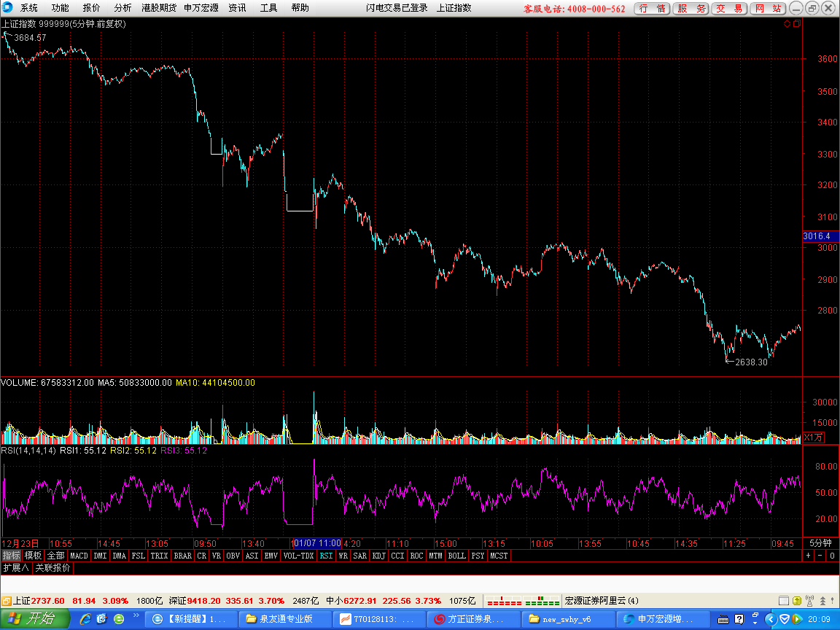The image size is (840, 630).
Task: Select the 全部 indicator filter tab
Action: [x=55, y=556]
